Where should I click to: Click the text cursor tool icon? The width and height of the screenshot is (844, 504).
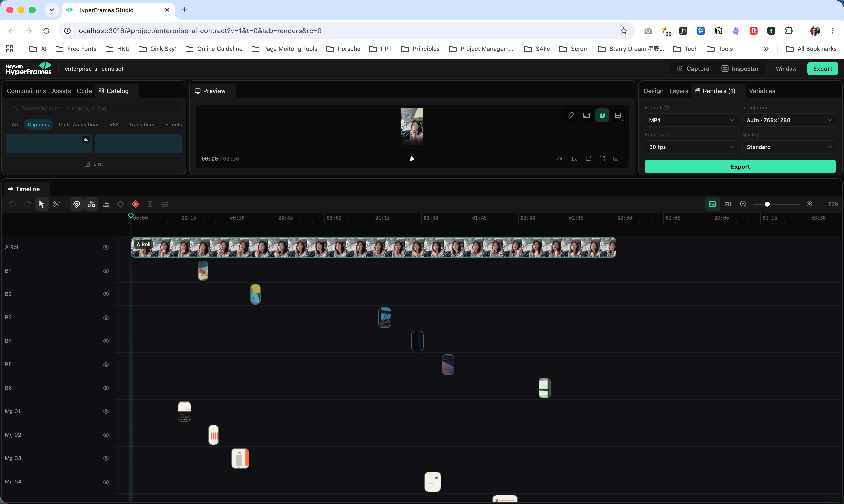click(x=150, y=204)
